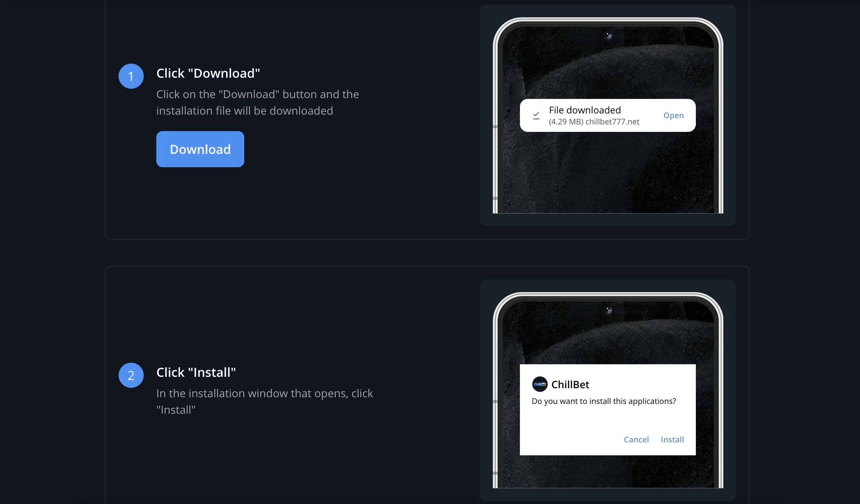
Task: Click the ChillBet round logo icon
Action: [x=540, y=384]
